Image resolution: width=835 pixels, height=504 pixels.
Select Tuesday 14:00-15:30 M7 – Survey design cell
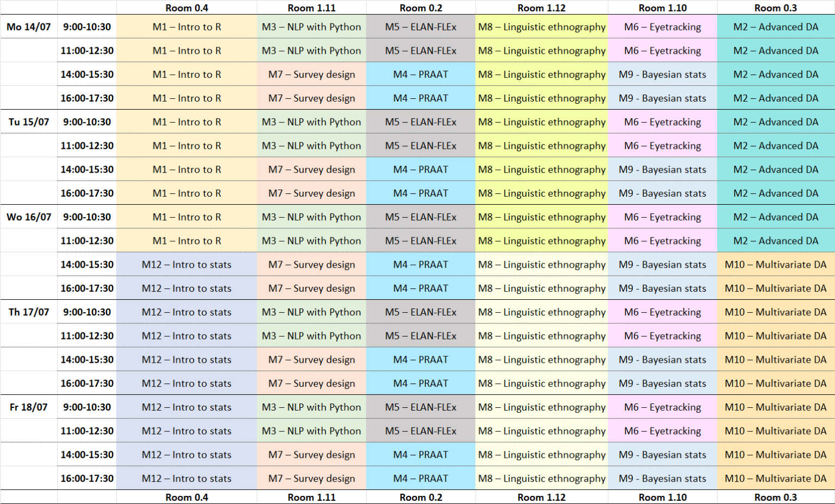point(311,169)
